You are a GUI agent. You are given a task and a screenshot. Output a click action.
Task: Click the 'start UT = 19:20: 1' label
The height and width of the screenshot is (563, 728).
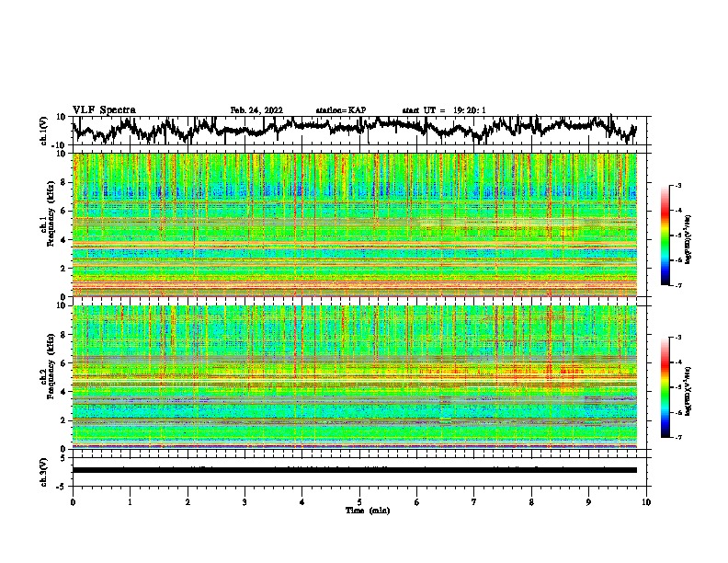pyautogui.click(x=444, y=110)
